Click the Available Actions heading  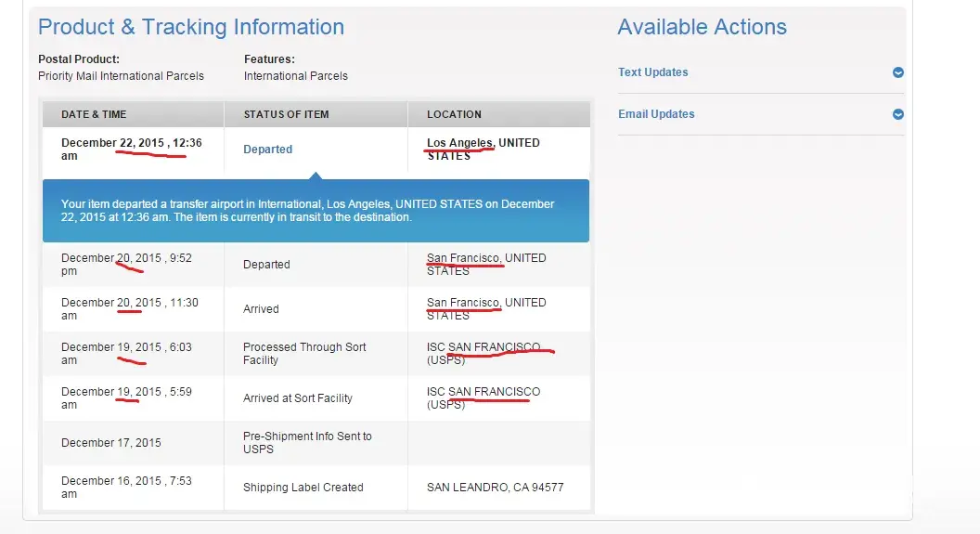click(x=702, y=28)
